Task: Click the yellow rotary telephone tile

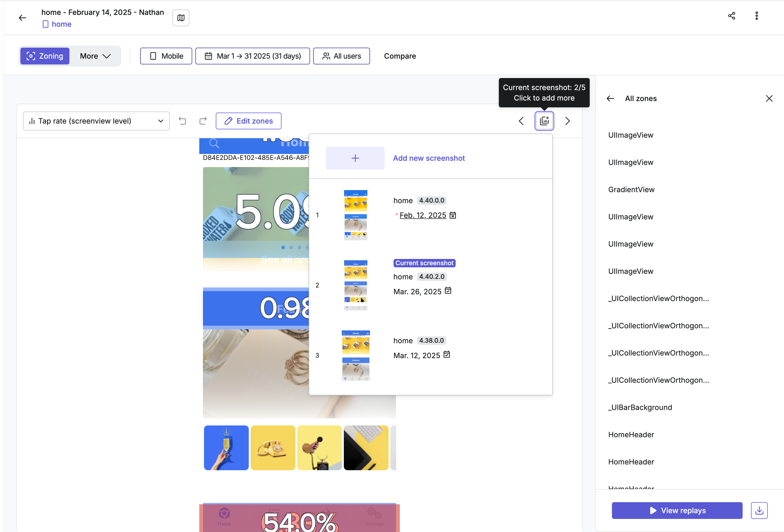Action: [273, 448]
